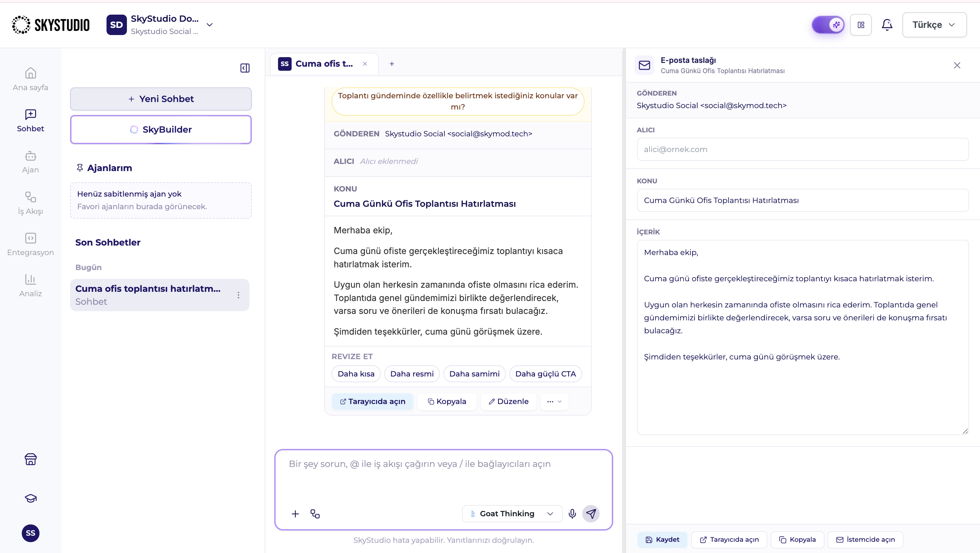
Task: Open İş Akışı in sidebar
Action: pos(30,203)
